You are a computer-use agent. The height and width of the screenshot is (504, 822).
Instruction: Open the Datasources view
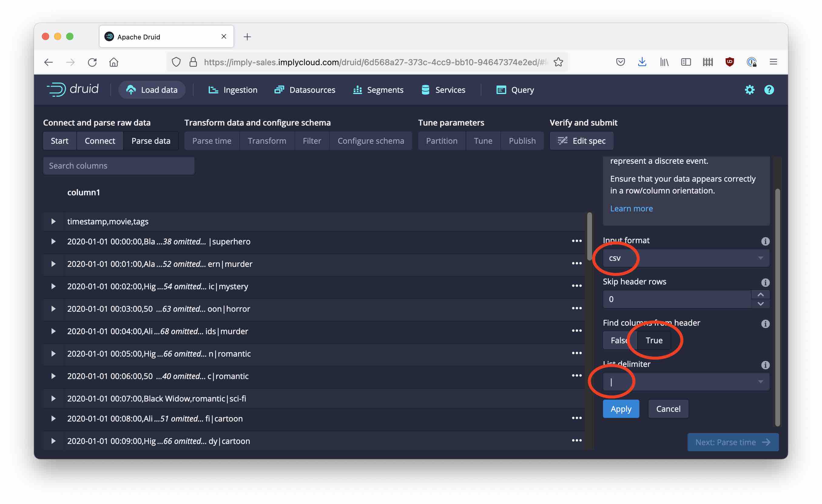[x=305, y=90]
